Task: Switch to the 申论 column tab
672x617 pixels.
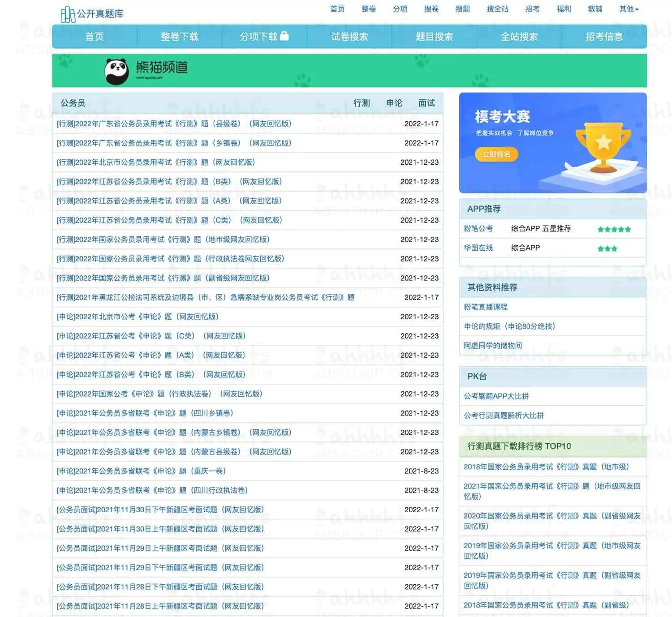Action: pos(394,103)
